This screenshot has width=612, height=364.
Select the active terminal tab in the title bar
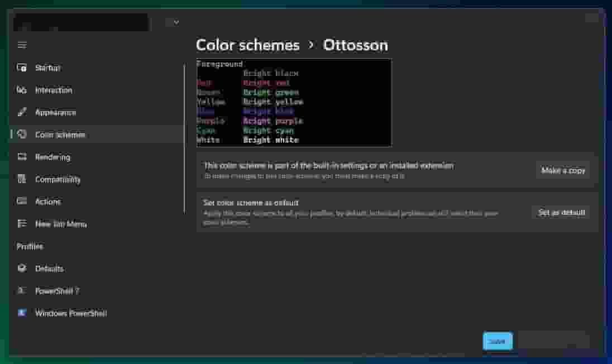(81, 22)
